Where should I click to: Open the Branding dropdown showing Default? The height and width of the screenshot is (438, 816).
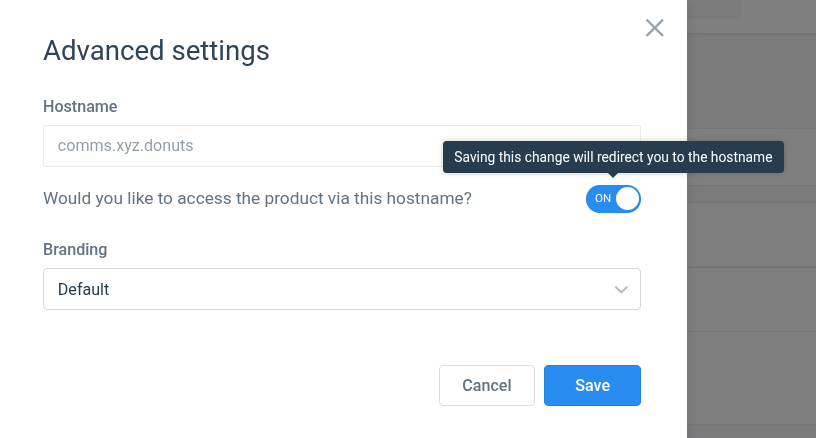[x=342, y=289]
